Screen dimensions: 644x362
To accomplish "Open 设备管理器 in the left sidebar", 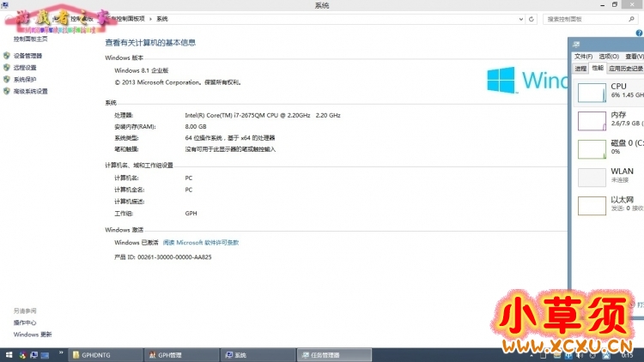I will (27, 56).
